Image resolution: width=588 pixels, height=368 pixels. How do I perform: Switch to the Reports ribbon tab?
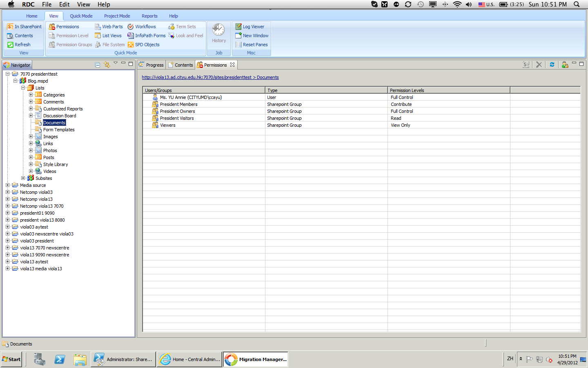(149, 16)
